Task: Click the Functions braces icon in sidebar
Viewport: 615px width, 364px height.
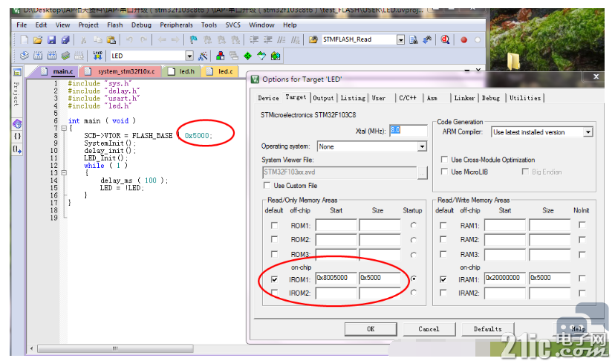Action: click(x=17, y=136)
